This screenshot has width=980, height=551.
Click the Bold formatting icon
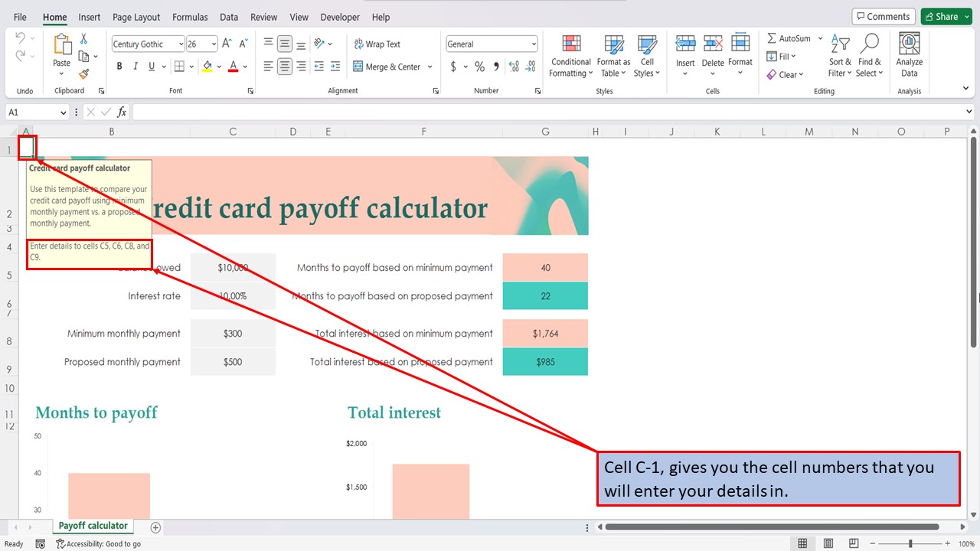(119, 66)
